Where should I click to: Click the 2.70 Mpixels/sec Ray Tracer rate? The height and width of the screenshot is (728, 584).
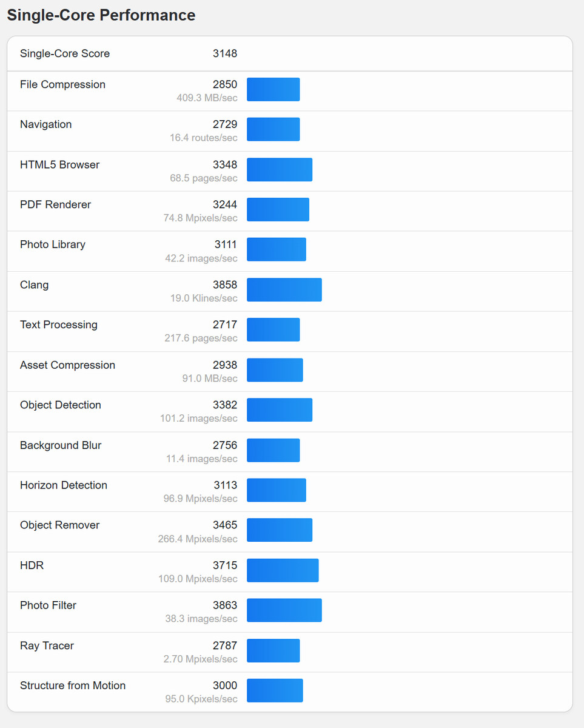(x=200, y=659)
